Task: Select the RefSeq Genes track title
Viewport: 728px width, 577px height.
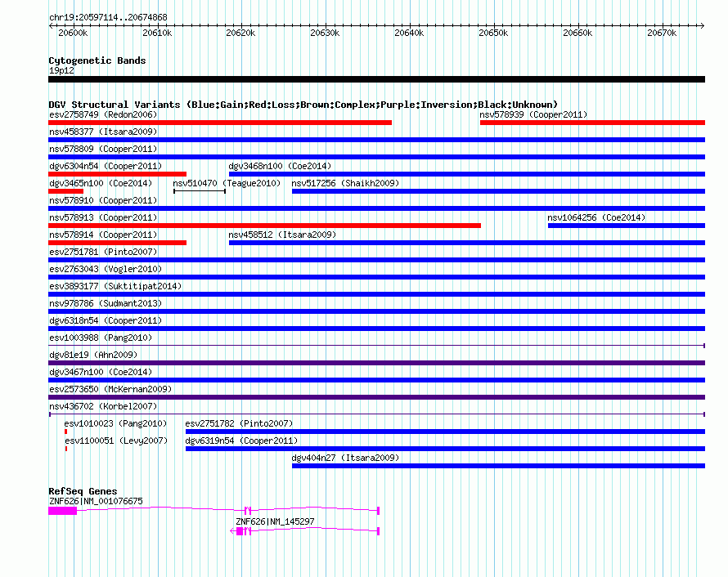Action: (83, 491)
